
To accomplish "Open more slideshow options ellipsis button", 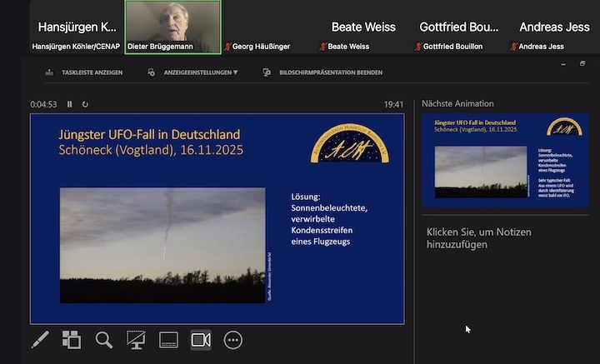I will pyautogui.click(x=232, y=340).
